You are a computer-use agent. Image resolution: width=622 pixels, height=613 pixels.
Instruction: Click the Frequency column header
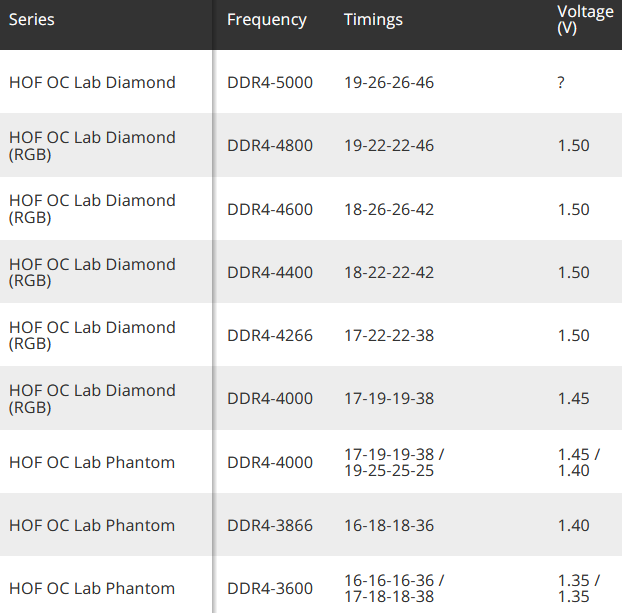267,20
